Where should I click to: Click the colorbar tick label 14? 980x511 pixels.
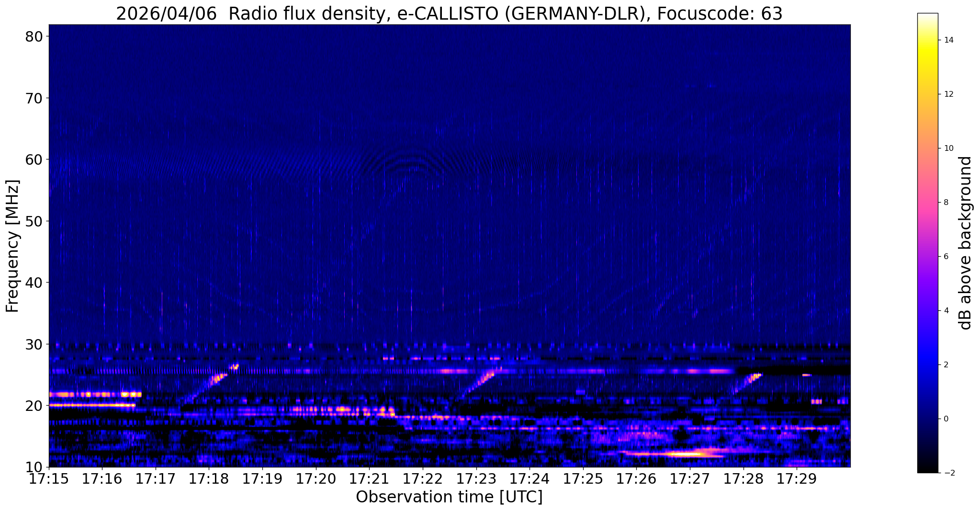coord(948,40)
